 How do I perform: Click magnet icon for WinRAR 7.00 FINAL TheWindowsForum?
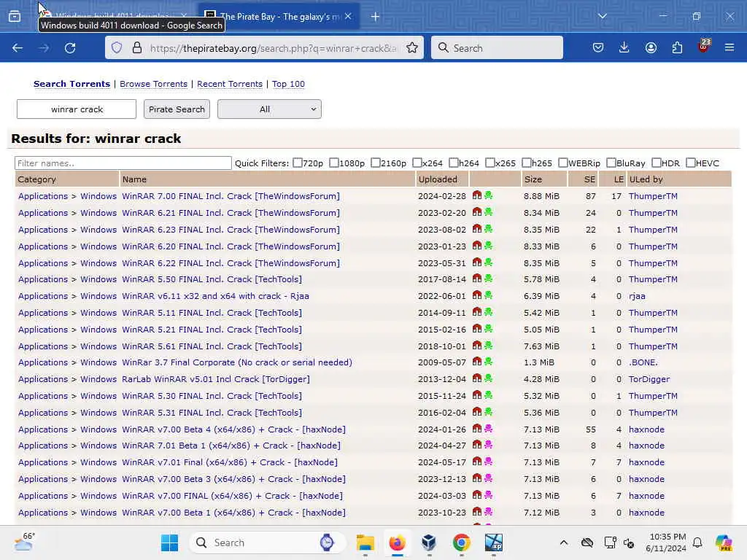(477, 195)
